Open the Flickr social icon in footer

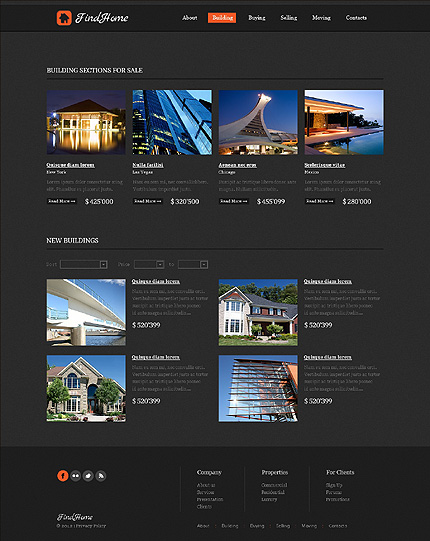pos(76,476)
